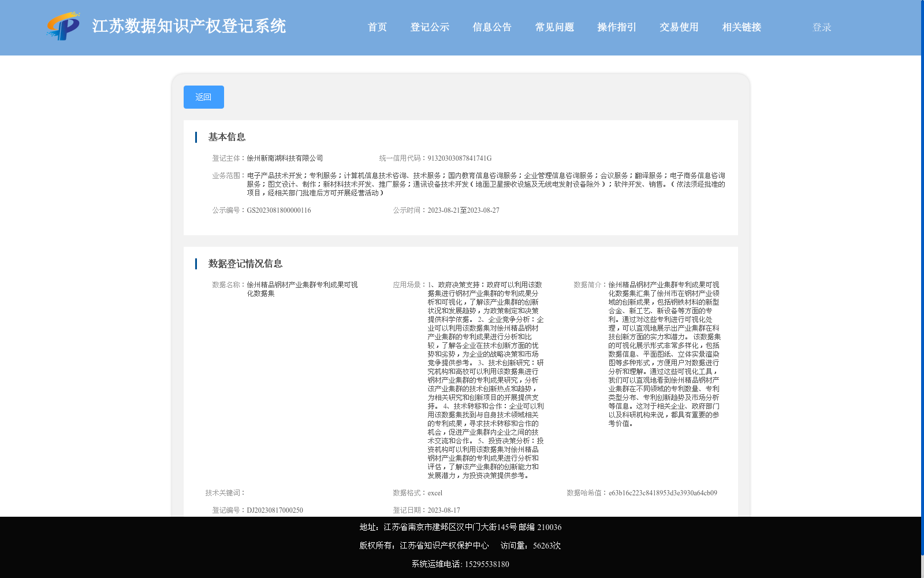This screenshot has width=924, height=578.
Task: Select the 基本信息 section heading
Action: pos(227,137)
